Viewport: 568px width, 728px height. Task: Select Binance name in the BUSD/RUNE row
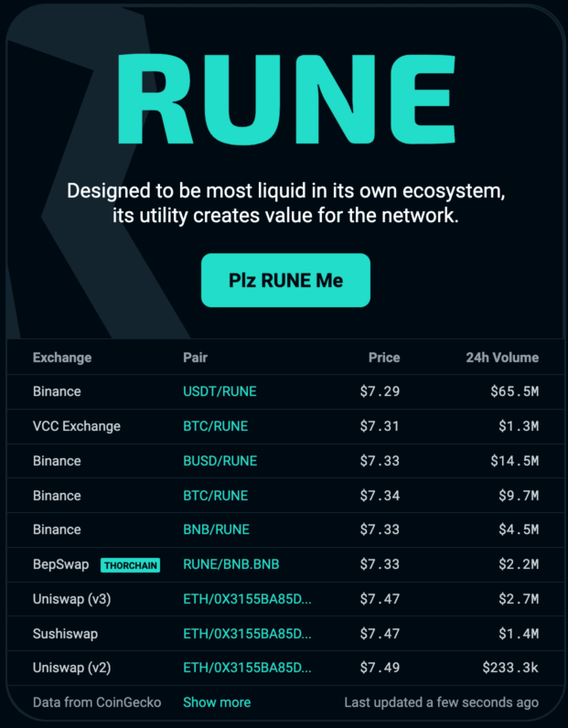(x=57, y=461)
